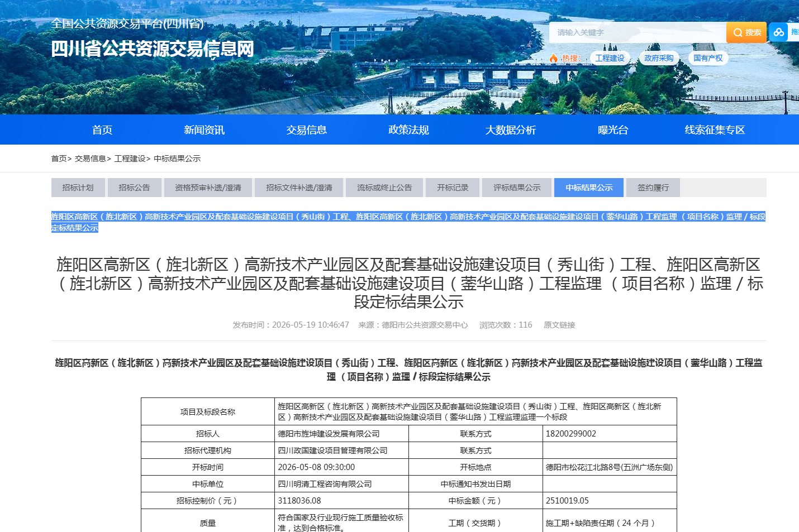Switch to the 评标结果公示 tab

tap(517, 188)
